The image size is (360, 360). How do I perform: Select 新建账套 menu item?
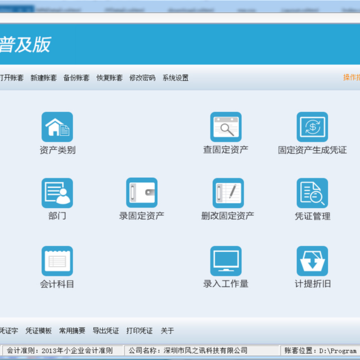(x=44, y=78)
